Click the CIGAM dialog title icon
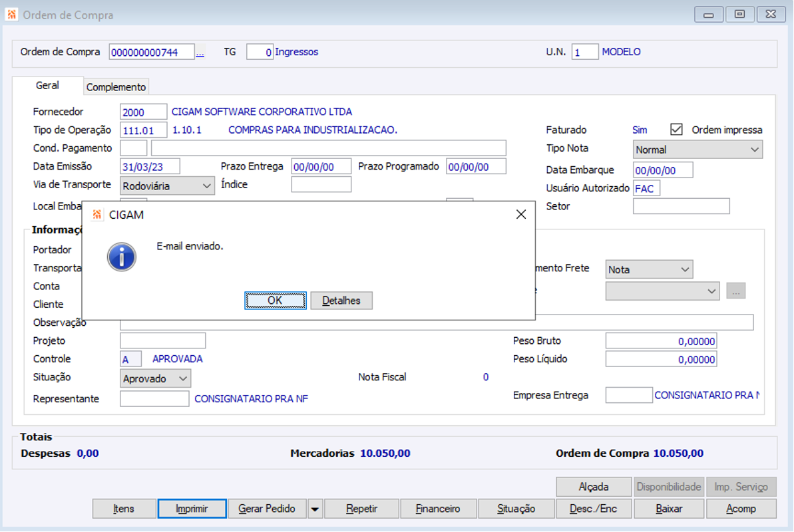Screen dimensions: 794x532 [x=97, y=215]
